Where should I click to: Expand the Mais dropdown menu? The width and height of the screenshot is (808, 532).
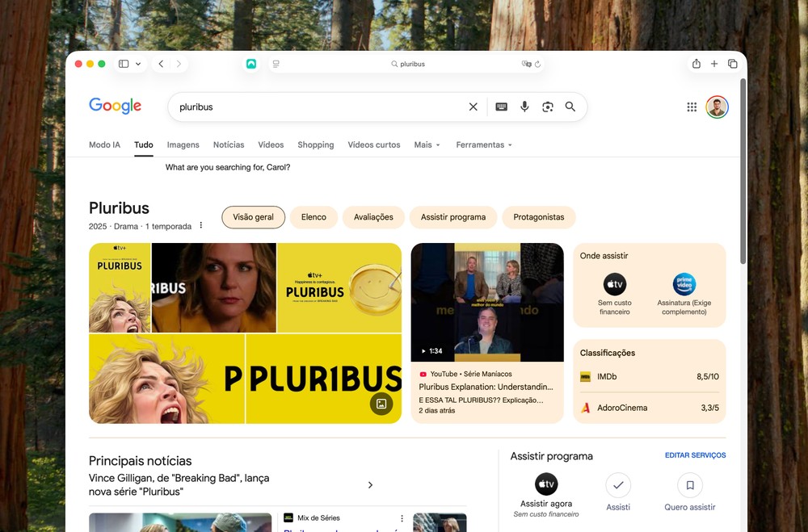coord(427,145)
